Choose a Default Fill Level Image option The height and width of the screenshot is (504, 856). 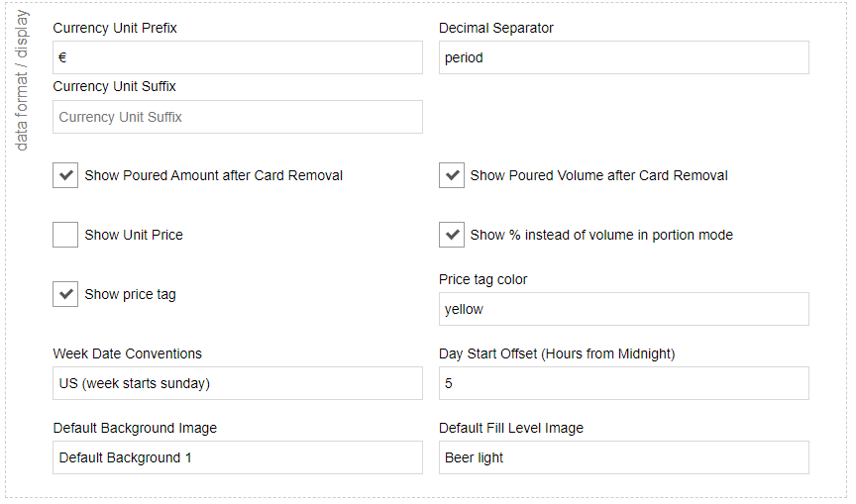pyautogui.click(x=623, y=457)
